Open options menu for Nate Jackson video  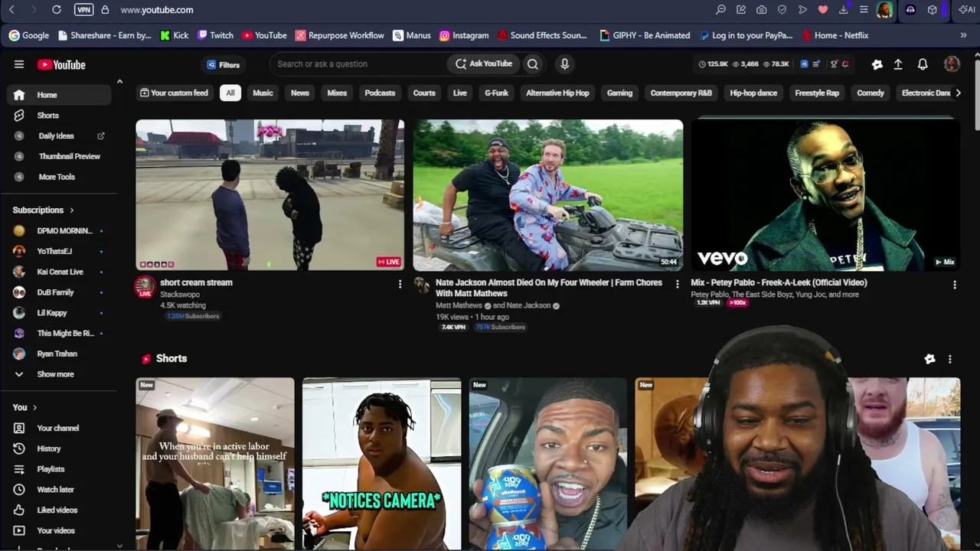(x=677, y=285)
